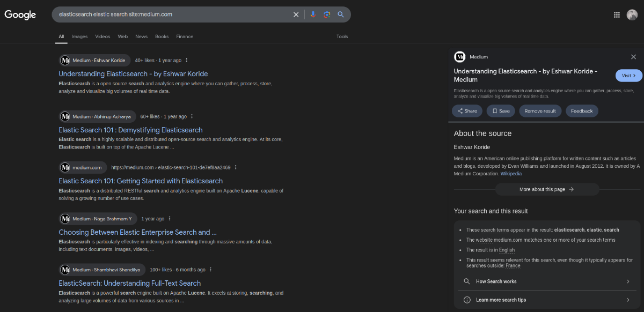Click inside the search query input field
The width and height of the screenshot is (644, 312).
pyautogui.click(x=172, y=14)
